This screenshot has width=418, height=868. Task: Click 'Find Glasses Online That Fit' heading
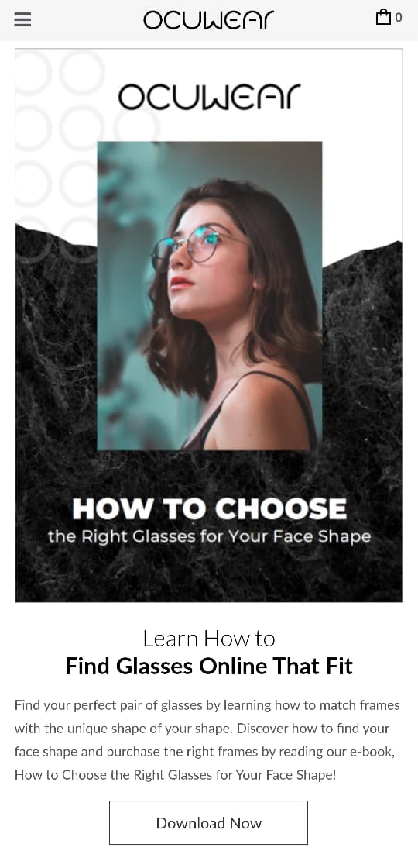coord(209,666)
